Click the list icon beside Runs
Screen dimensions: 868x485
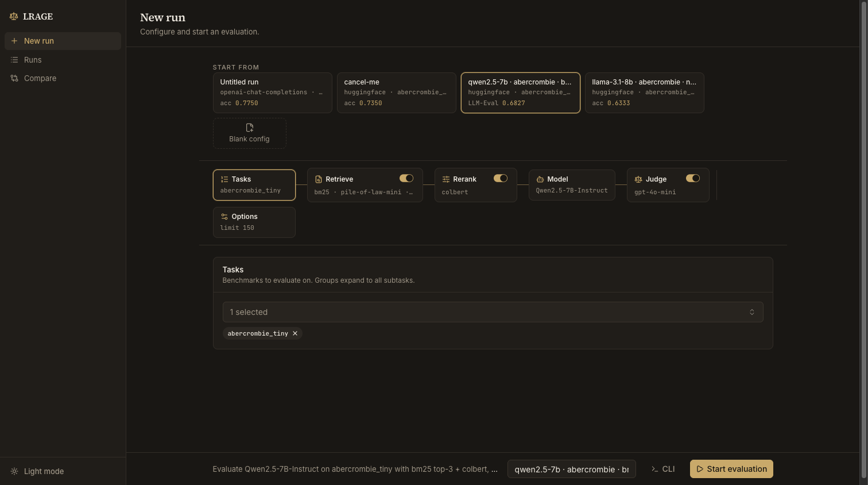[14, 60]
